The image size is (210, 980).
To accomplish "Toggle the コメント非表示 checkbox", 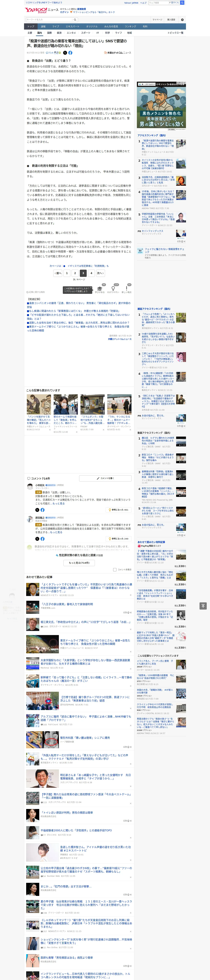I will click(115, 570).
